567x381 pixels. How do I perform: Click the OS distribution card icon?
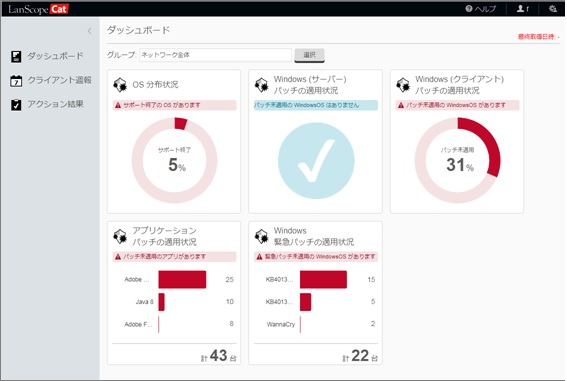point(120,85)
